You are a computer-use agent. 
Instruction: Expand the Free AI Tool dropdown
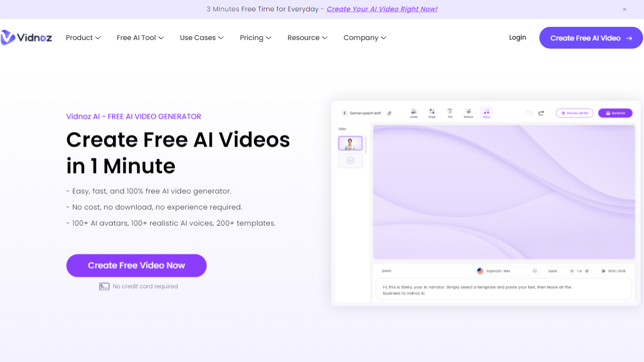tap(140, 38)
